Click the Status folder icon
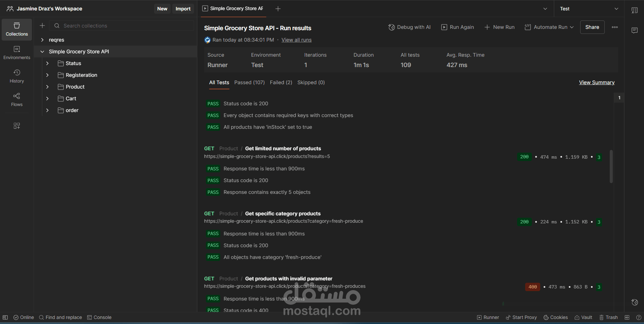The width and height of the screenshot is (644, 324). pos(61,63)
